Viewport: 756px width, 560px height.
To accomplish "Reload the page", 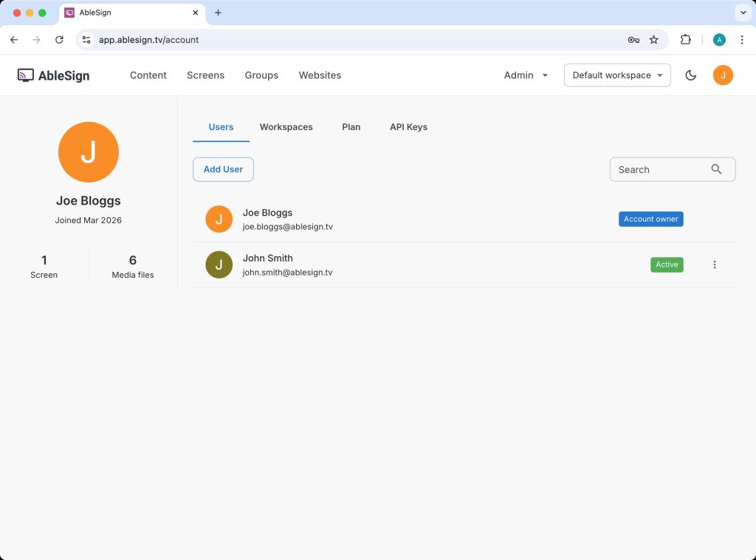I will [x=59, y=40].
